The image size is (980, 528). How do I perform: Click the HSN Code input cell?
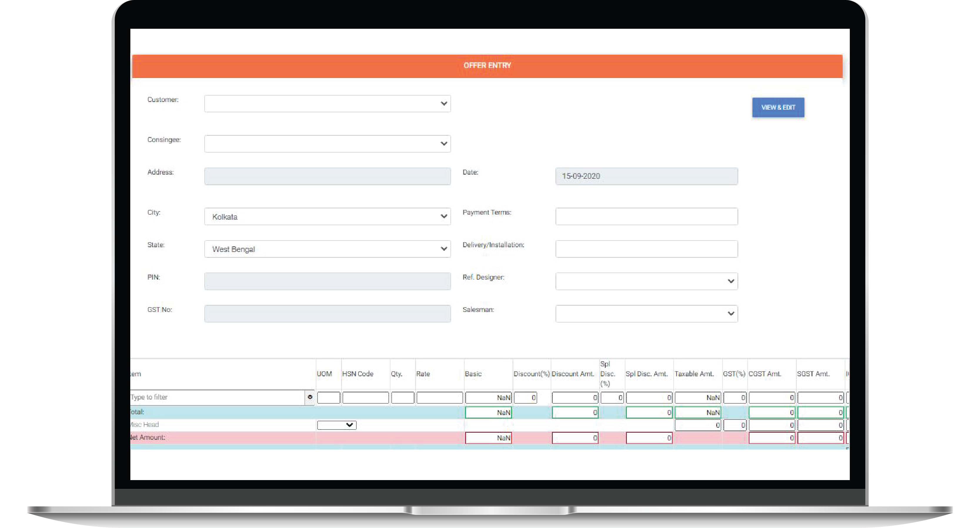365,397
